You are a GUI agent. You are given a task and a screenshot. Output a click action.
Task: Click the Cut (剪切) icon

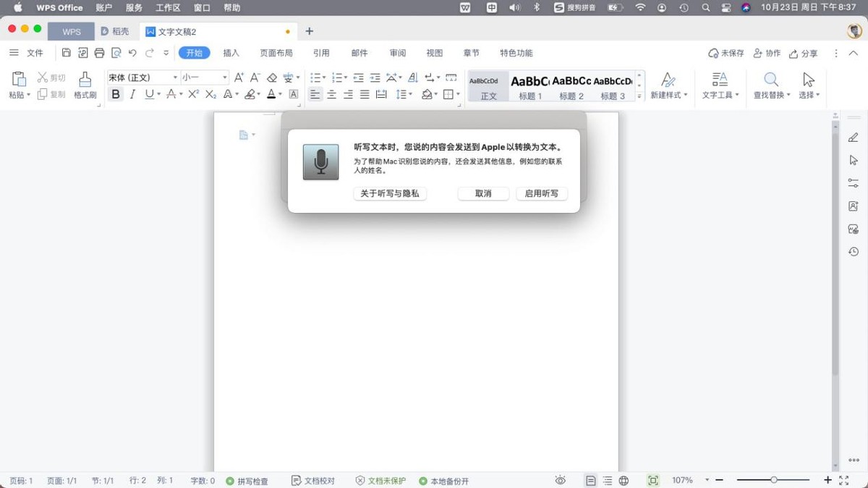pyautogui.click(x=43, y=77)
